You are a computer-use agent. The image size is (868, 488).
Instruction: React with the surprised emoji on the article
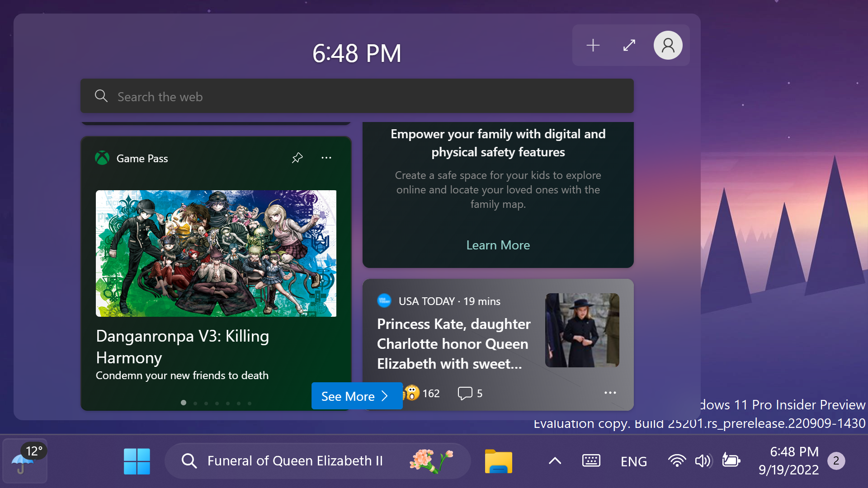tap(411, 393)
